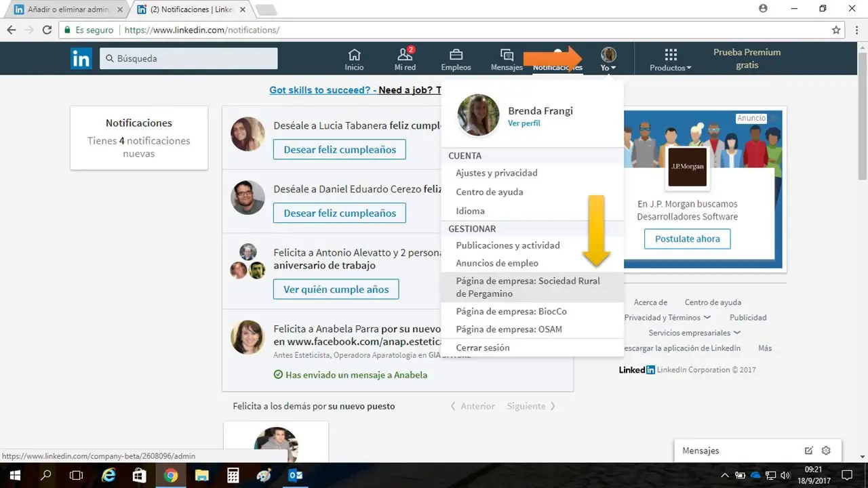Close the Añadir o eliminar admin tab
Image resolution: width=868 pixels, height=488 pixels.
120,10
